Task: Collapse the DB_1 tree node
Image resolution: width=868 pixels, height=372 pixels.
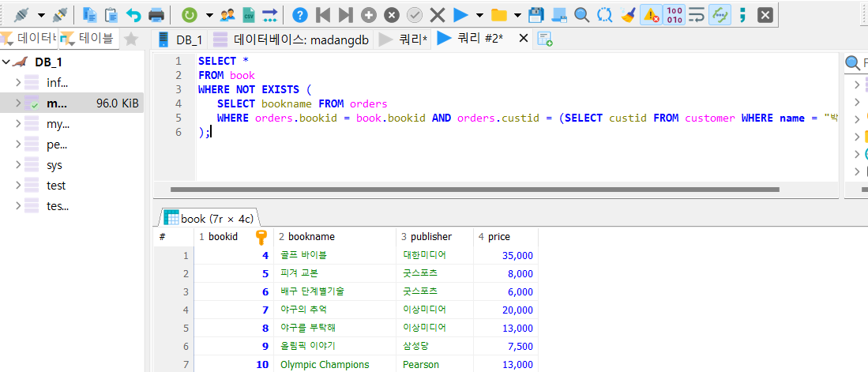Action: [6, 62]
